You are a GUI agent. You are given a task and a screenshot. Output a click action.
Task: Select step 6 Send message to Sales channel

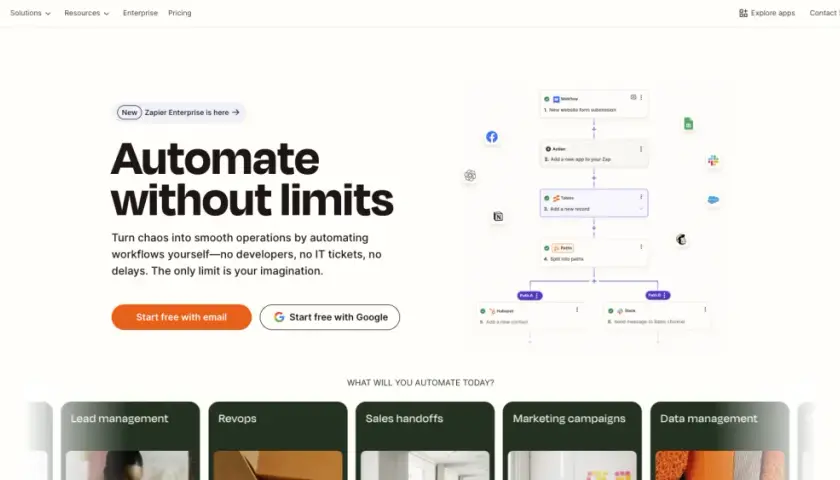click(x=657, y=316)
